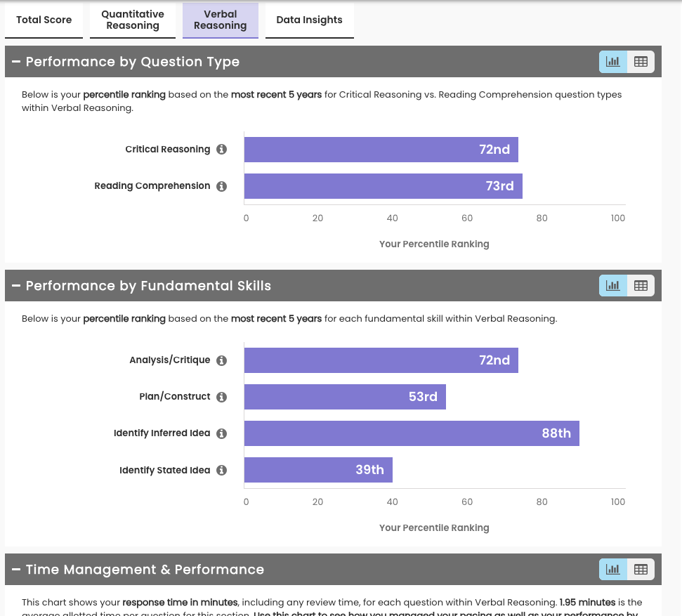Switch Time Management section to table view
Screen dimensions: 682x616
[641, 569]
